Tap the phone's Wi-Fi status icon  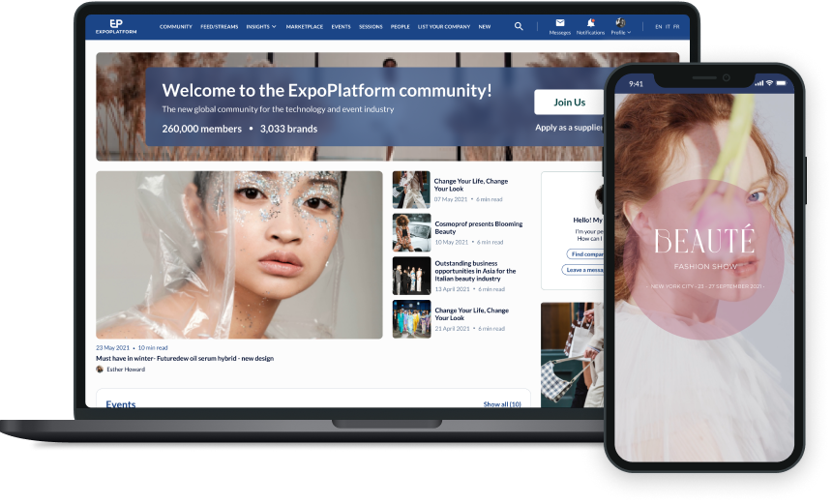(769, 83)
